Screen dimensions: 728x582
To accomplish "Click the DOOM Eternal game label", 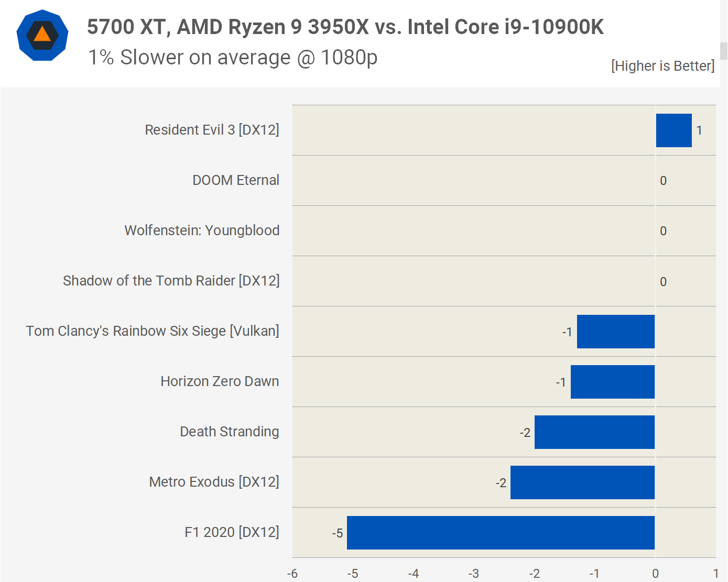I will click(x=236, y=180).
